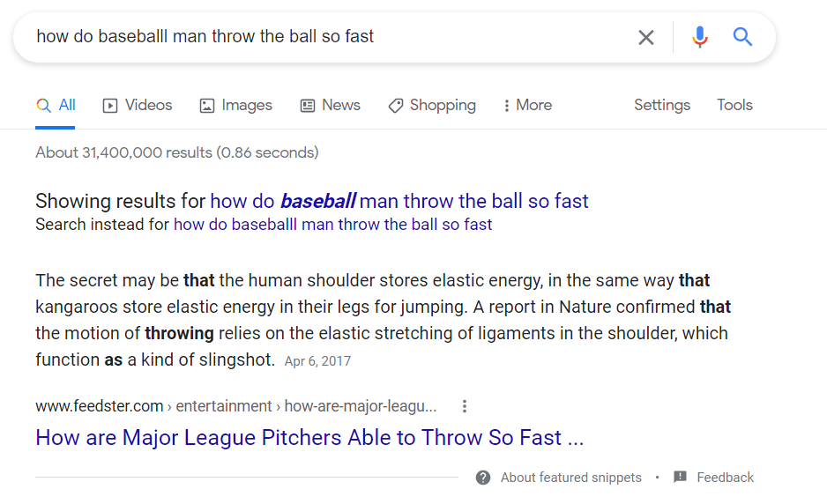Click the blue magnifier search button
This screenshot has width=827, height=504.
coord(742,37)
